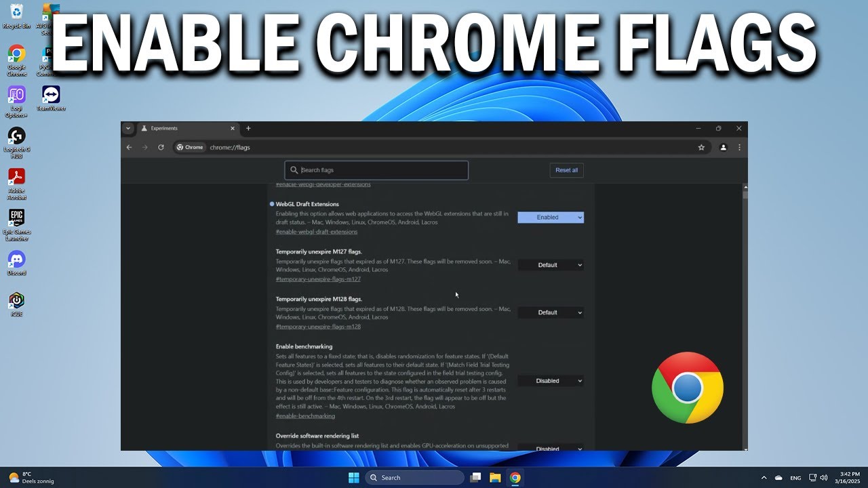Screen dimensions: 868x488
Task: Show hidden system tray icons
Action: 764,478
